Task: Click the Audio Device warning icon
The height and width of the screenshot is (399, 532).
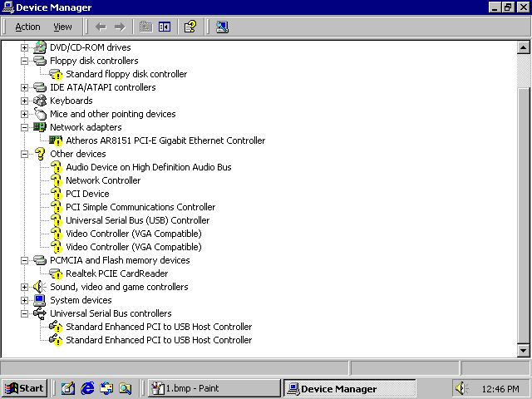Action: point(56,167)
